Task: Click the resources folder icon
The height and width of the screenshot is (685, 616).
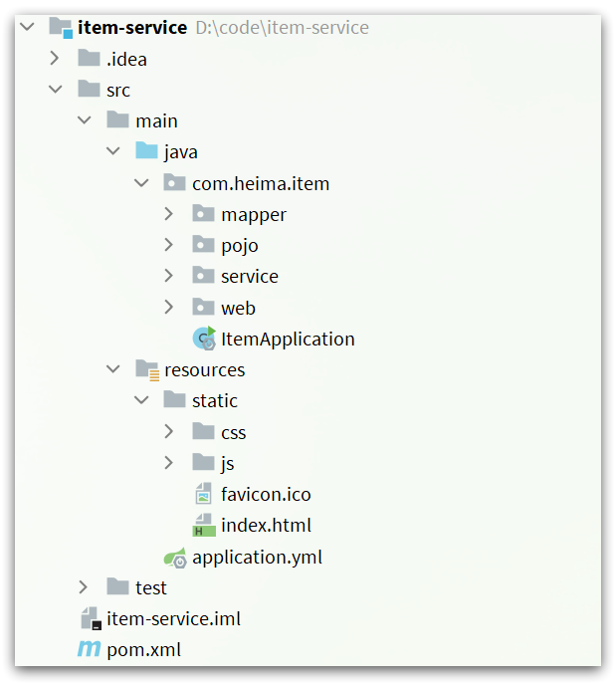Action: tap(146, 369)
